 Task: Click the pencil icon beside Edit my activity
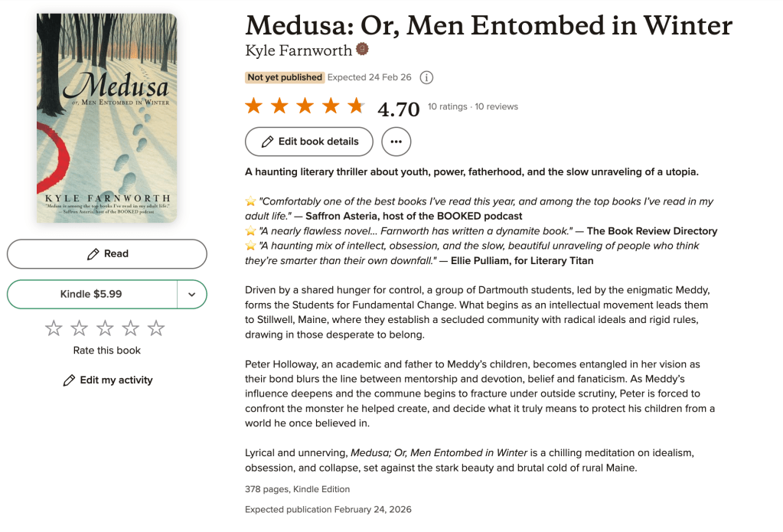coord(69,380)
